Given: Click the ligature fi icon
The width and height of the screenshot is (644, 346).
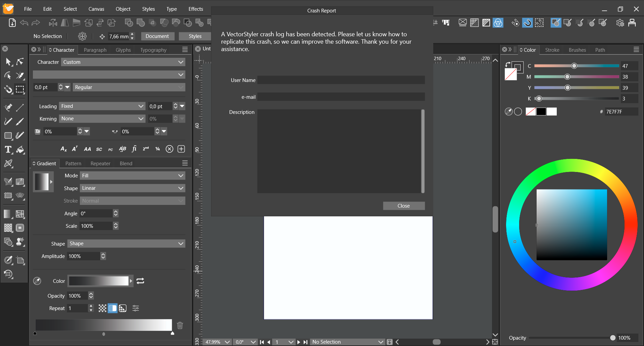Looking at the screenshot, I should (134, 149).
